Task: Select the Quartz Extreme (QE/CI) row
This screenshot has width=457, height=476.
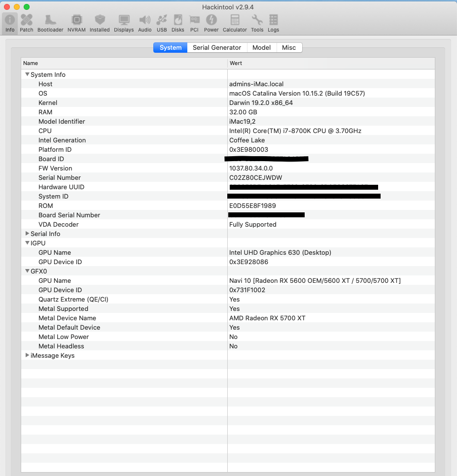Action: pos(228,299)
